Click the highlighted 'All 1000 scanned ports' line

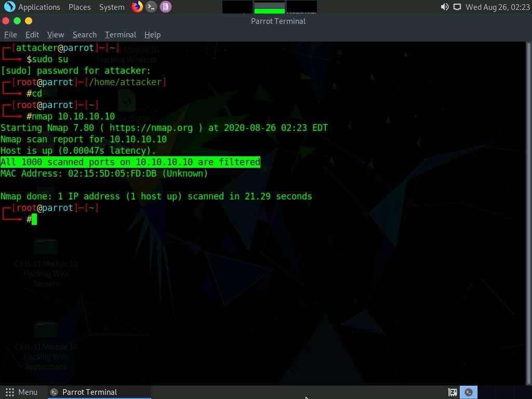tap(130, 162)
